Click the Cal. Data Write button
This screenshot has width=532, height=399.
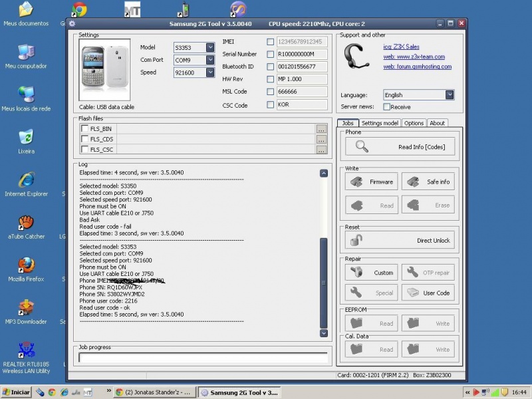(428, 350)
